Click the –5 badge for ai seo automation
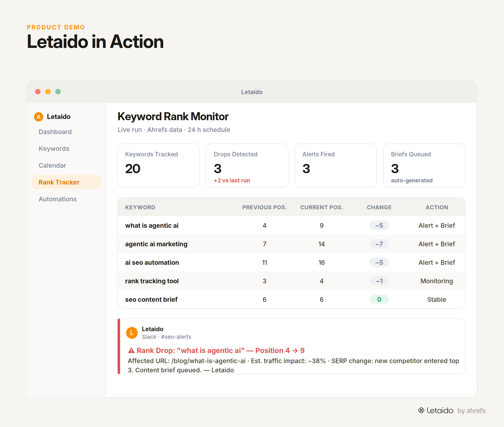This screenshot has height=427, width=504. coord(379,262)
